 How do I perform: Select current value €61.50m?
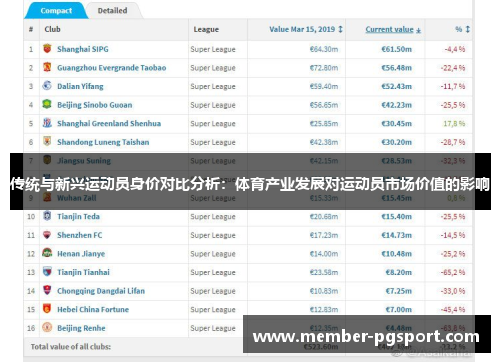pyautogui.click(x=397, y=49)
